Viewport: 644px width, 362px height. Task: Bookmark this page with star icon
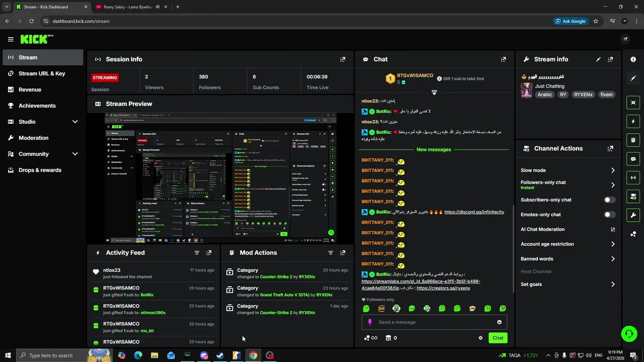(x=596, y=21)
